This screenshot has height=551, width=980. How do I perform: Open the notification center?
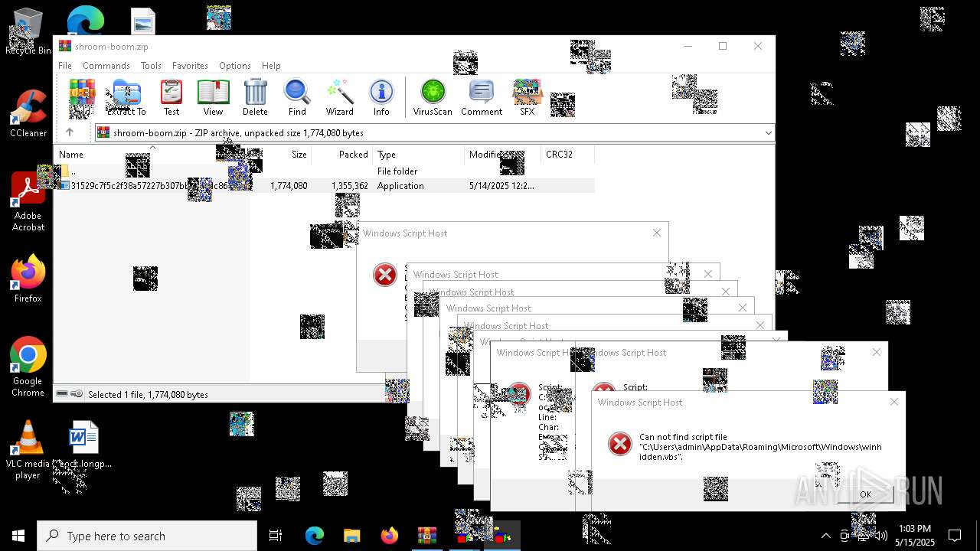955,536
